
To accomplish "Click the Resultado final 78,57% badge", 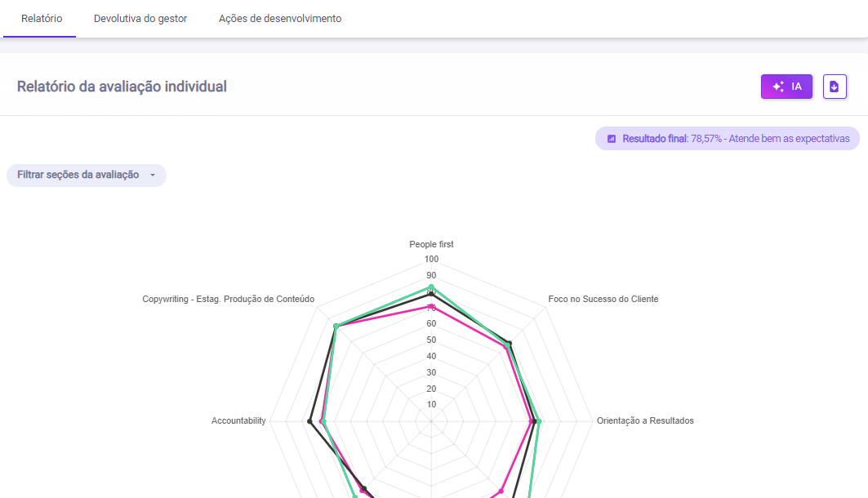I will pyautogui.click(x=728, y=139).
